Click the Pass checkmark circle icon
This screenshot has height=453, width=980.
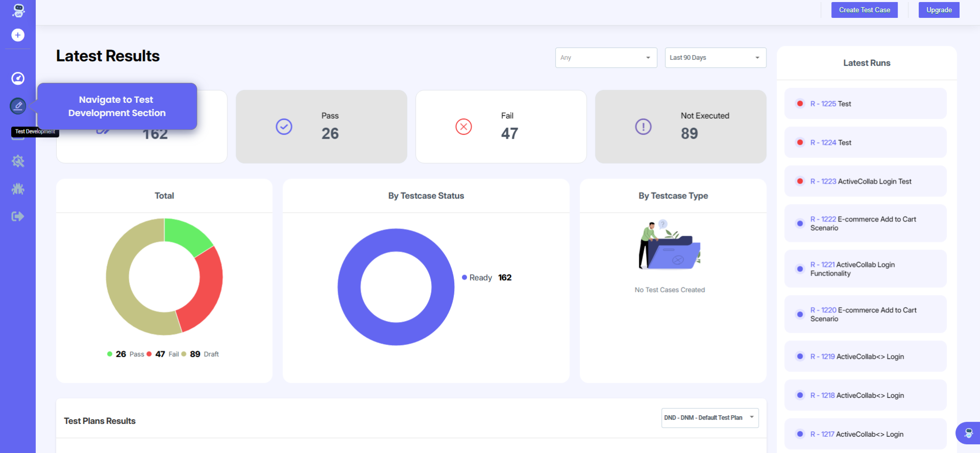pyautogui.click(x=284, y=126)
